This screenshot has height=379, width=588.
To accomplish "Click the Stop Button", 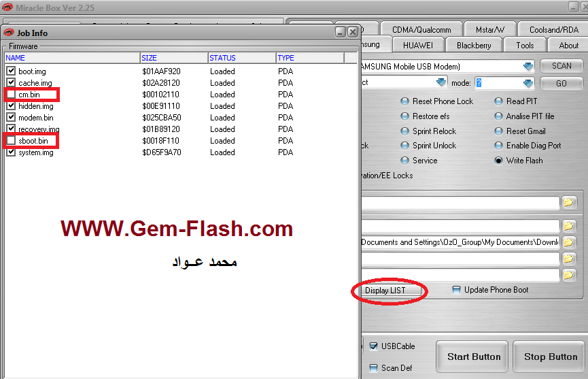I will pos(550,357).
